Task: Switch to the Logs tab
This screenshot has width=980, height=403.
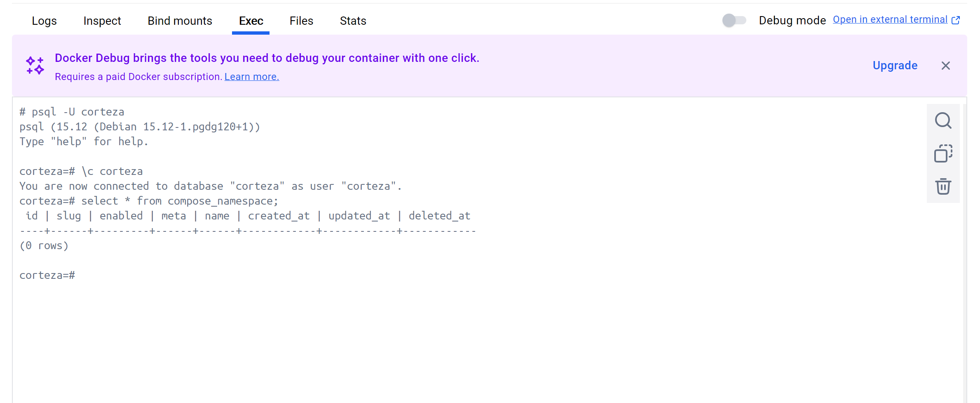Action: pyautogui.click(x=44, y=21)
